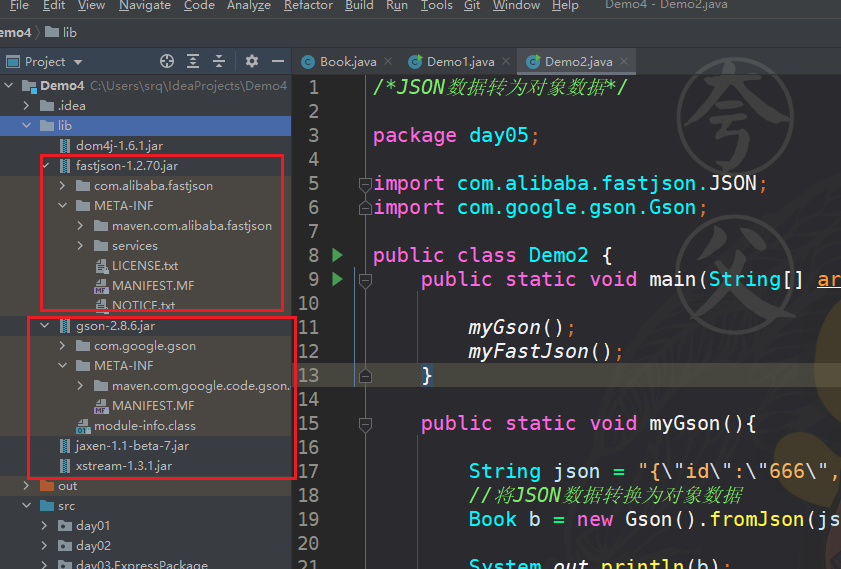Collapse fastjson META-INF folder
The image size is (841, 569).
tap(63, 205)
